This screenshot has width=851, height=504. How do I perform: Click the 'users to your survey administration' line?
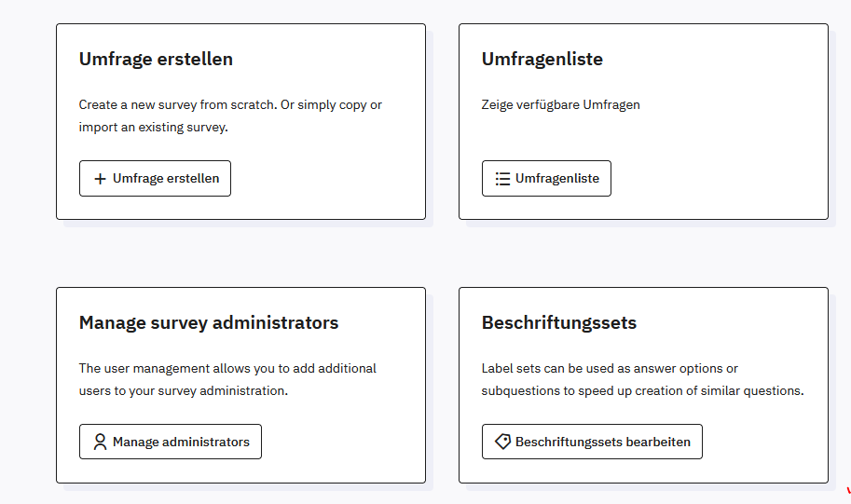click(x=184, y=391)
